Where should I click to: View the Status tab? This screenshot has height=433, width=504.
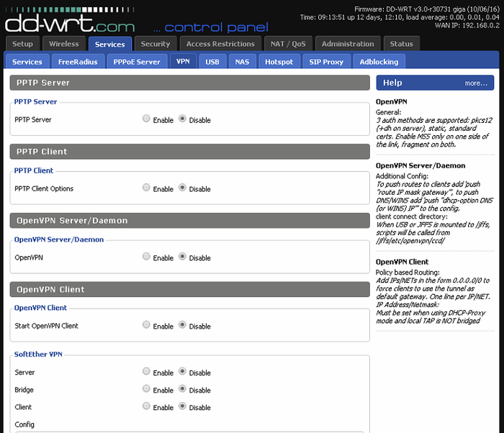tap(402, 44)
